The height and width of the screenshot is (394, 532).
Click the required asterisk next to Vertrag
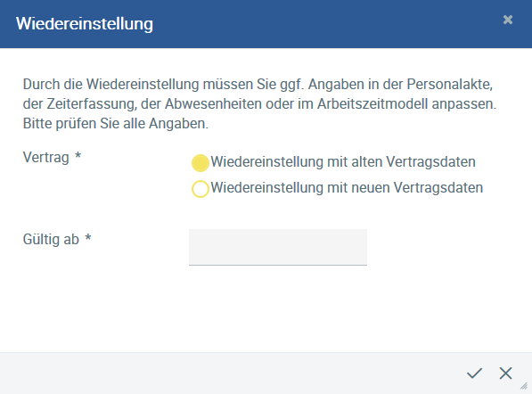tap(78, 155)
